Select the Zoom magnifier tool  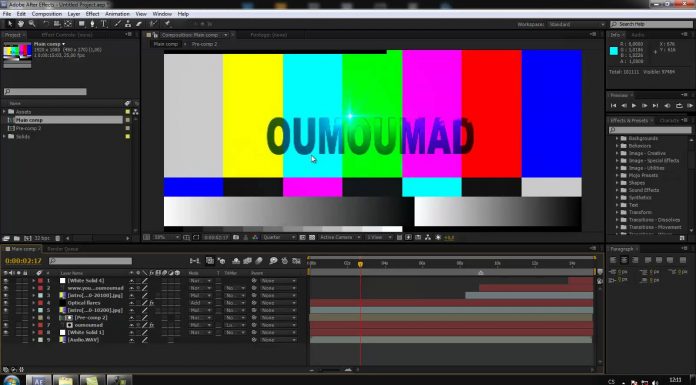point(32,24)
